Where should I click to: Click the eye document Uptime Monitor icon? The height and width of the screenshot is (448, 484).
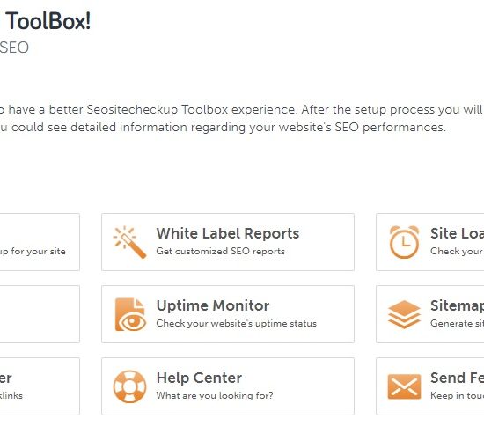click(130, 314)
